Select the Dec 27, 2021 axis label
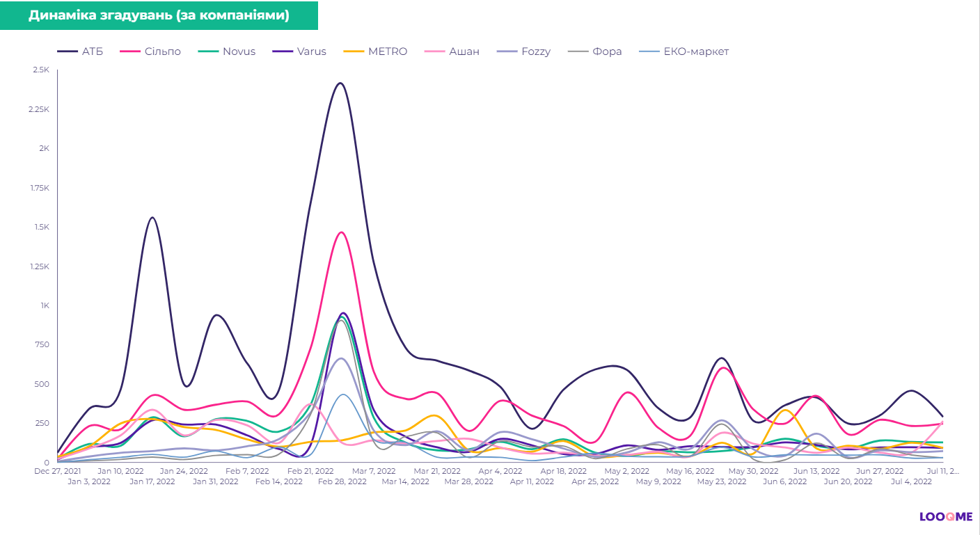 click(x=57, y=472)
